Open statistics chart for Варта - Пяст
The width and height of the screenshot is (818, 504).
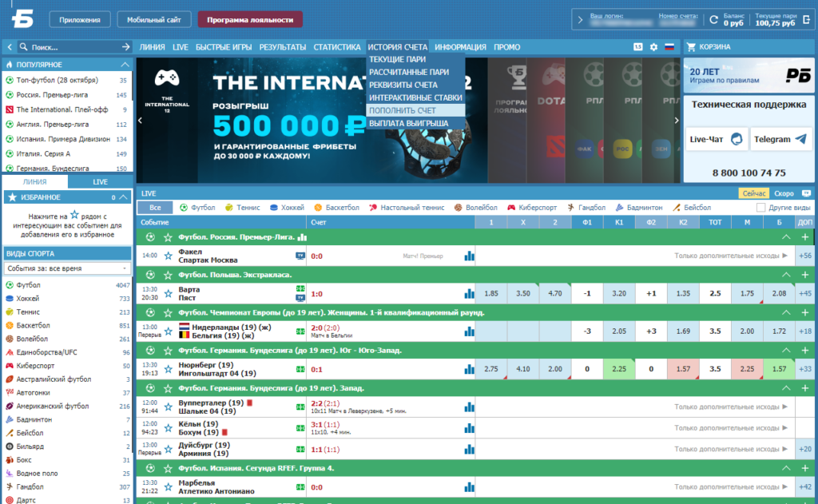(x=470, y=294)
